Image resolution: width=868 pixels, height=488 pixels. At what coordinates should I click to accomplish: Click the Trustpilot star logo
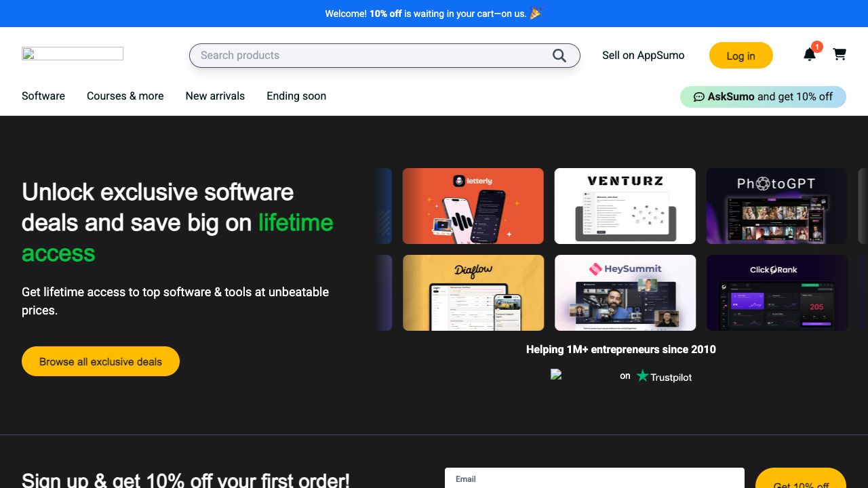click(x=643, y=376)
